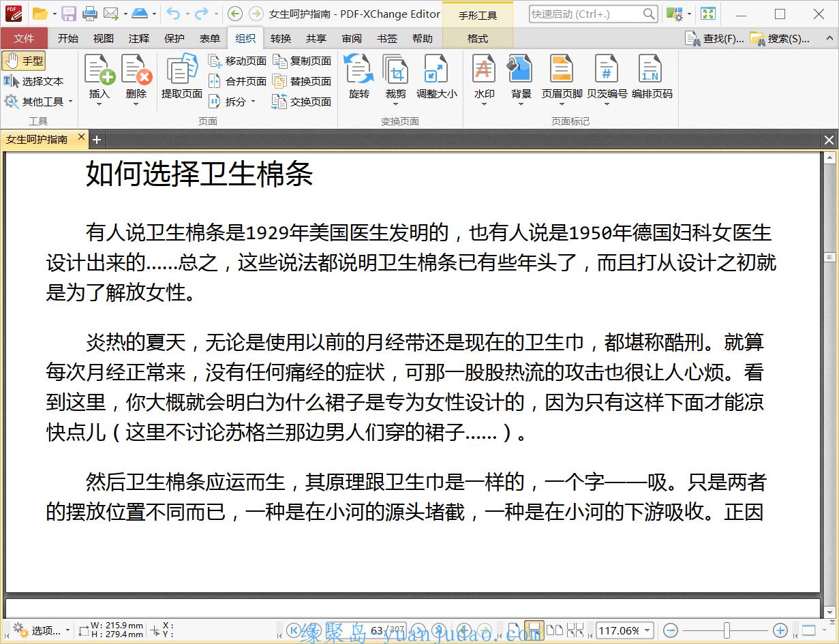
Task: Jump to first page in status bar
Action: pyautogui.click(x=294, y=630)
